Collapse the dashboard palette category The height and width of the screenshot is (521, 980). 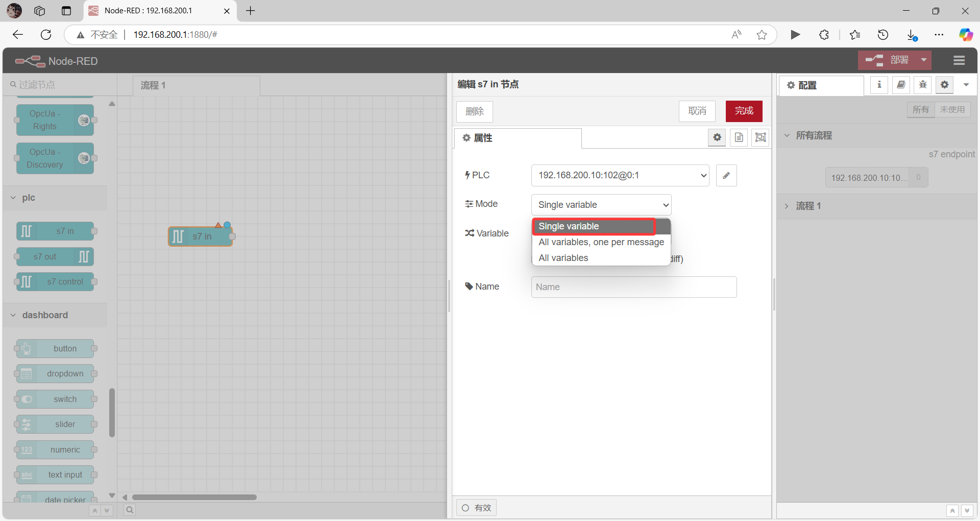[x=55, y=315]
